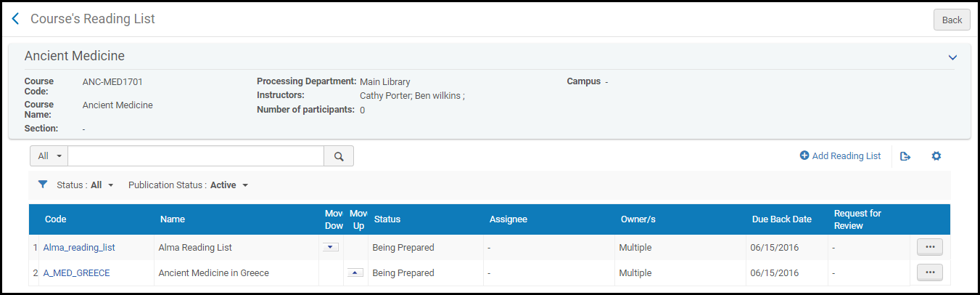Move Alma Reading List down
Screen dimensions: 980x295
click(x=331, y=247)
